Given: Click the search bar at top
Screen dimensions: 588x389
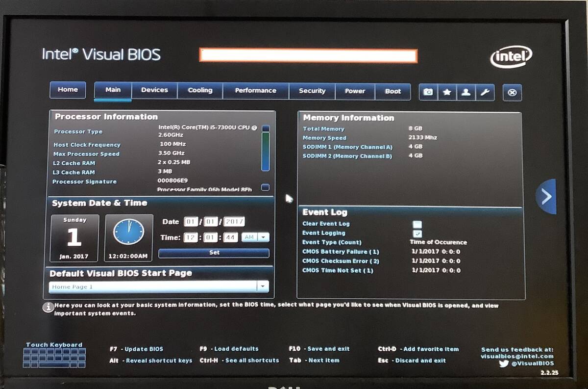Looking at the screenshot, I should (x=308, y=55).
